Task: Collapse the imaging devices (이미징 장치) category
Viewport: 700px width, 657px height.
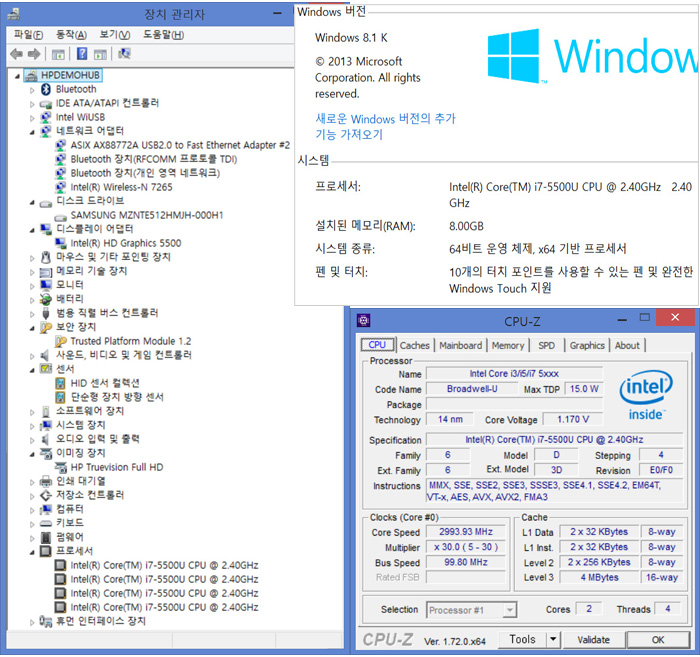Action: pos(32,454)
